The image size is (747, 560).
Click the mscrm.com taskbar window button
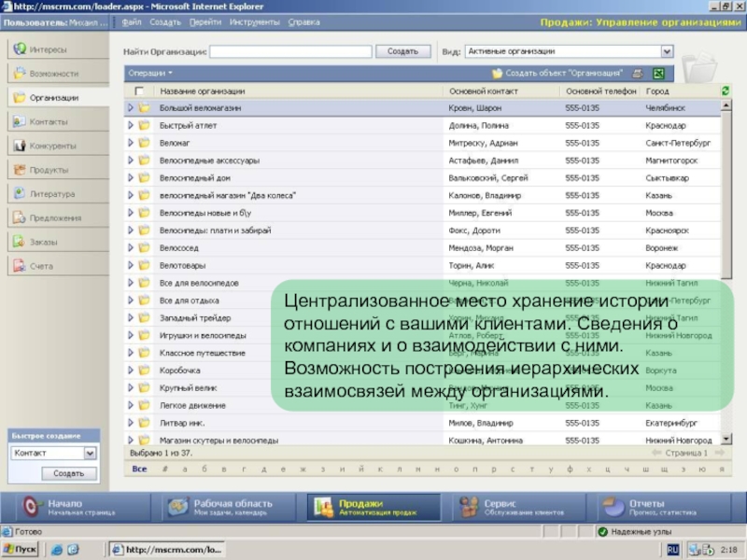[167, 550]
